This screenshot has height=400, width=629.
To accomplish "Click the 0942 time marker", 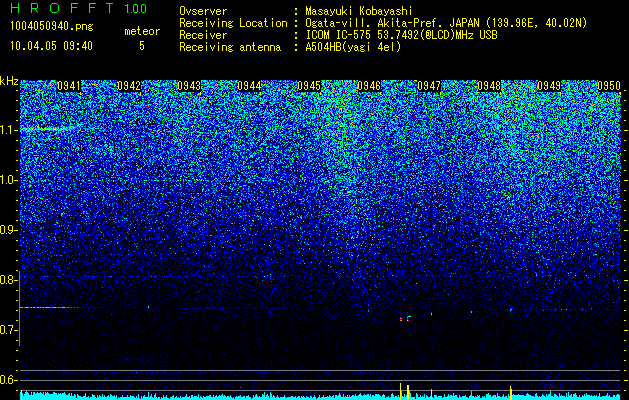I will (x=129, y=86).
